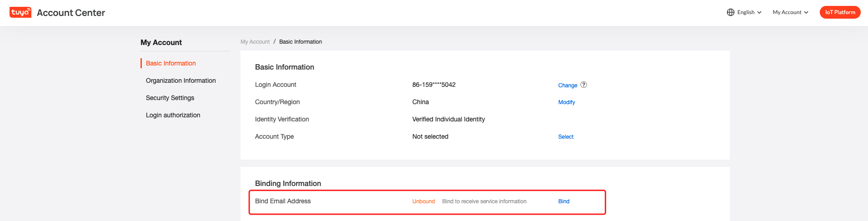Click the help question mark icon
Screen dimensions: 868x221
(x=584, y=85)
